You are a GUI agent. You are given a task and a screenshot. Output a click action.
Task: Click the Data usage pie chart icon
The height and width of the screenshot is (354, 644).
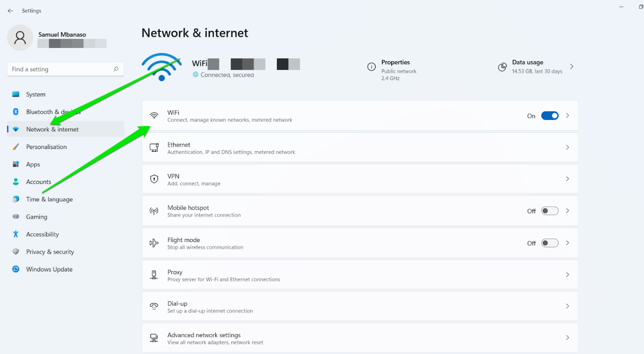coord(502,67)
